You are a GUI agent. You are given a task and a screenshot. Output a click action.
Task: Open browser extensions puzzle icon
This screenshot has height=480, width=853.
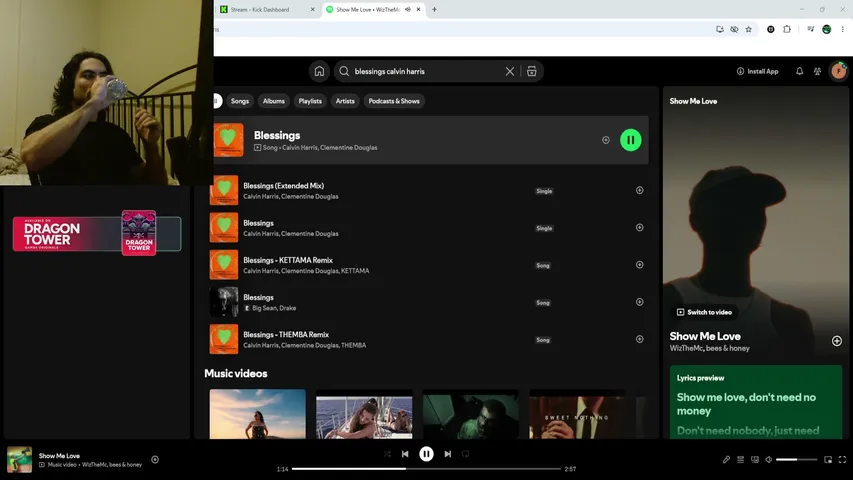tap(787, 29)
